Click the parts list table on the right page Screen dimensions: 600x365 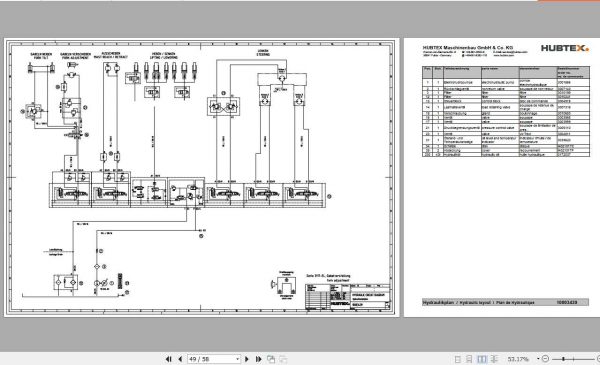pyautogui.click(x=506, y=111)
